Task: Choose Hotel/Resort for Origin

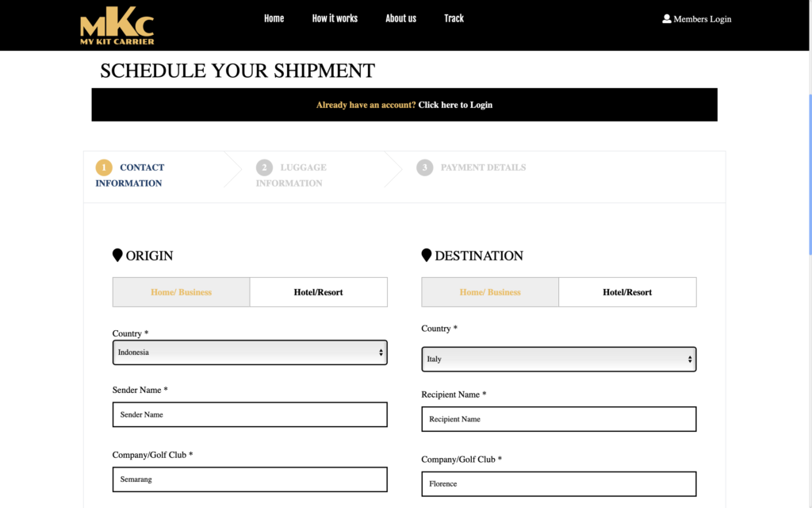Action: pyautogui.click(x=319, y=292)
